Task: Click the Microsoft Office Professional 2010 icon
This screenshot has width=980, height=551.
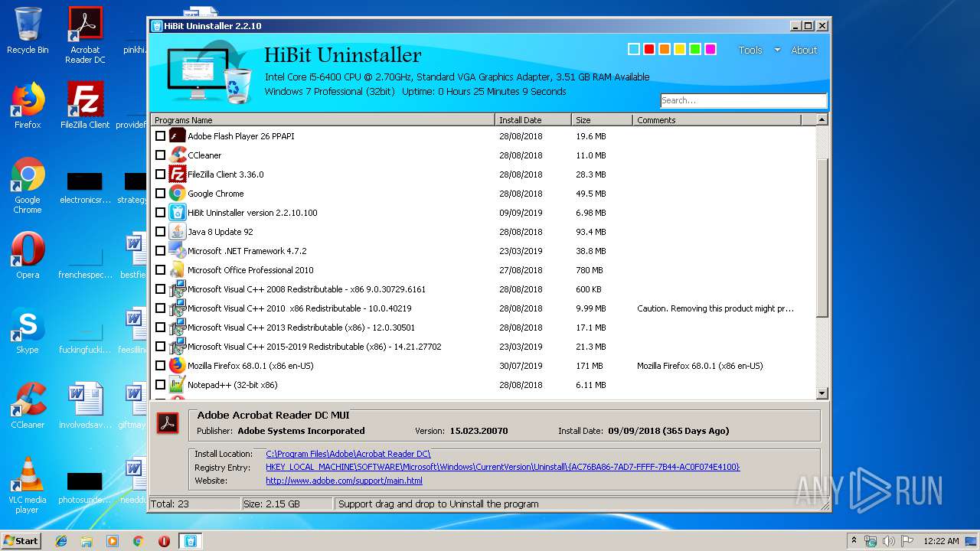Action: coord(178,270)
